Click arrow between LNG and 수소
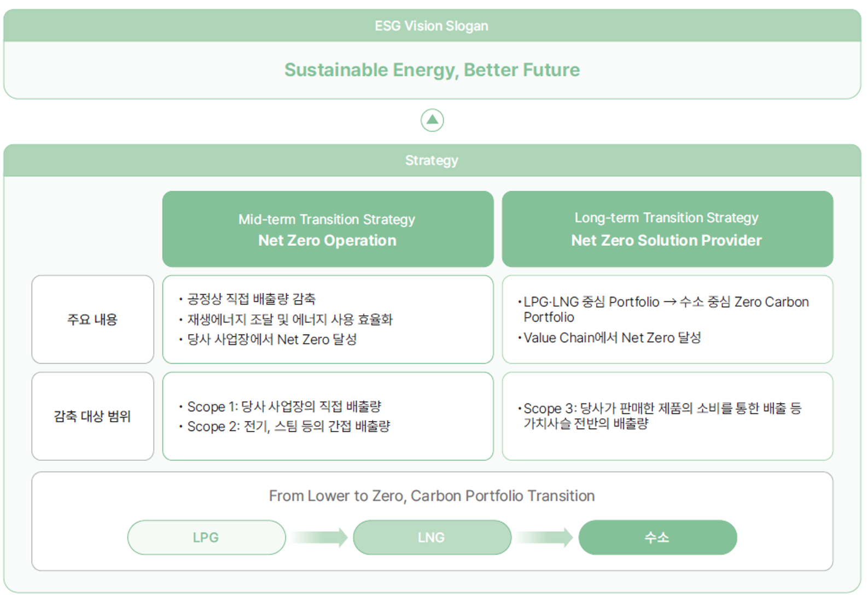Viewport: 868px width, 596px height. [x=545, y=537]
